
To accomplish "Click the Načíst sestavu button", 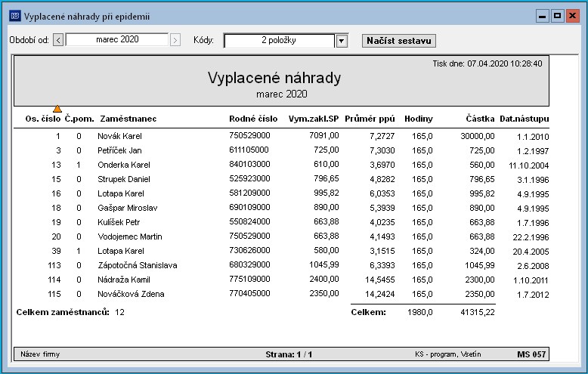I will click(x=398, y=41).
